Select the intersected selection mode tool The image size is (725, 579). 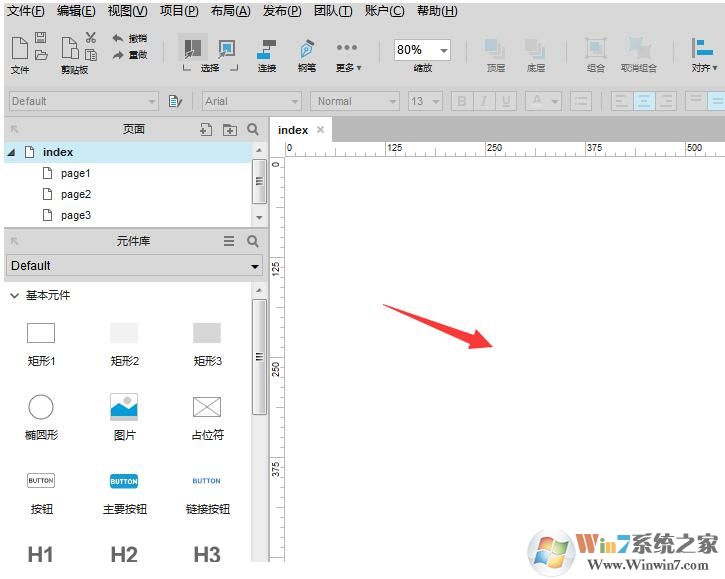coord(193,47)
